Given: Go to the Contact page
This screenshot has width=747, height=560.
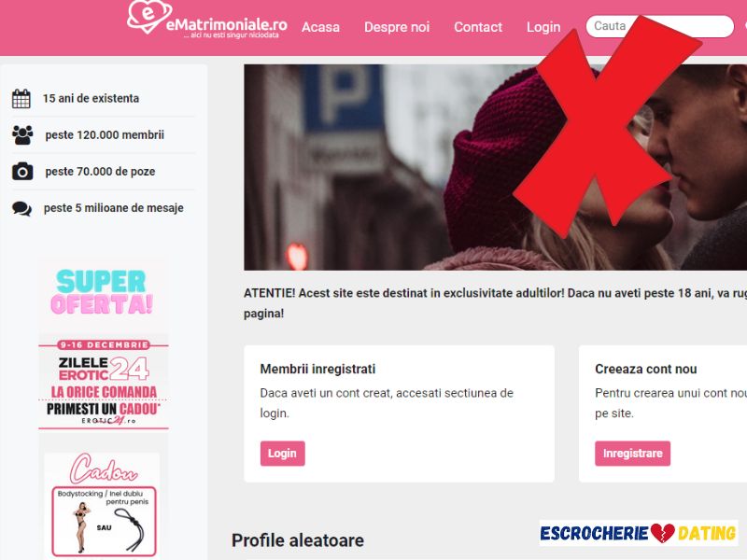Looking at the screenshot, I should [478, 27].
